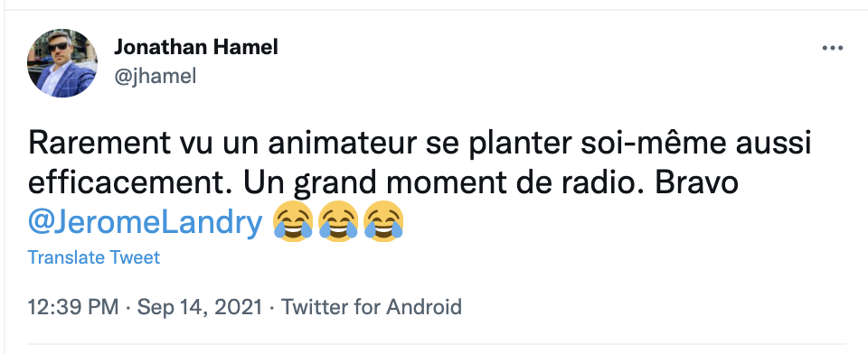Open the Twitter for Android source link
The height and width of the screenshot is (354, 868).
[372, 306]
